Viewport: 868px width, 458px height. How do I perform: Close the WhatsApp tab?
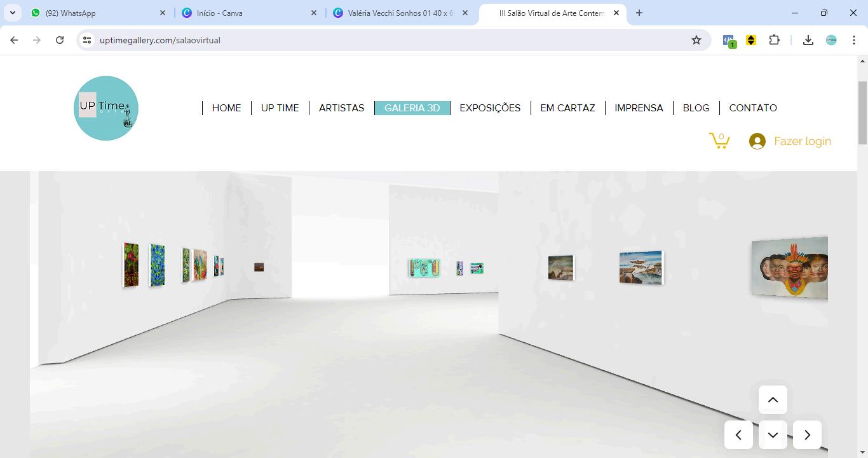pyautogui.click(x=163, y=13)
